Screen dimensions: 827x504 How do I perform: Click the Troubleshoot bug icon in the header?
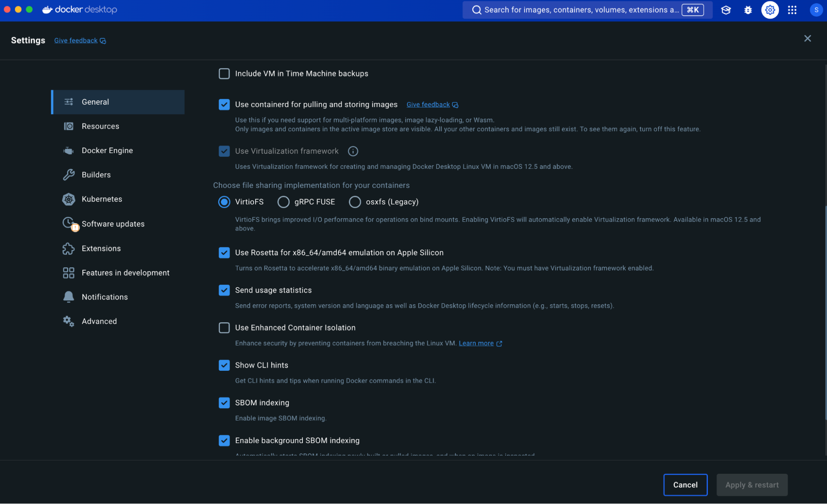(x=748, y=10)
